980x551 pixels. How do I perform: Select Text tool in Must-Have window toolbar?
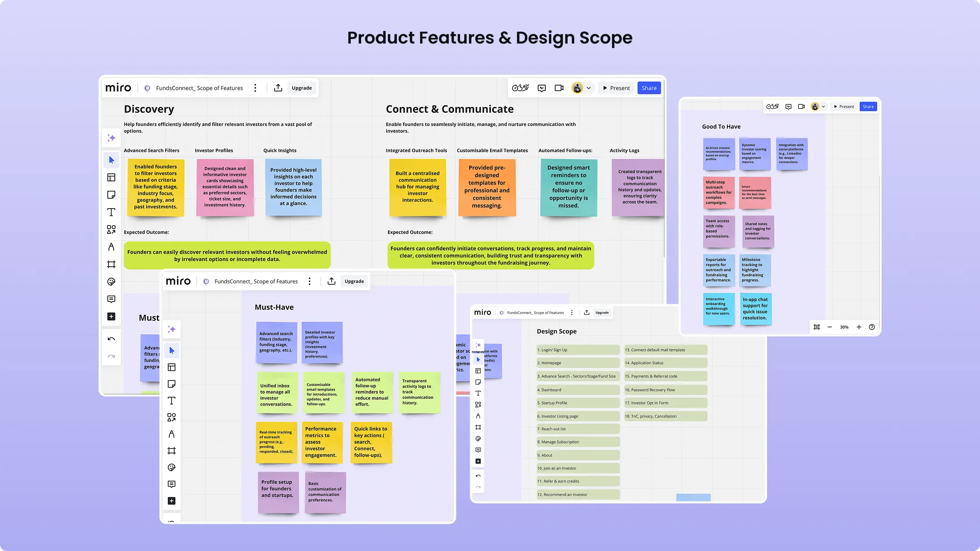(171, 400)
